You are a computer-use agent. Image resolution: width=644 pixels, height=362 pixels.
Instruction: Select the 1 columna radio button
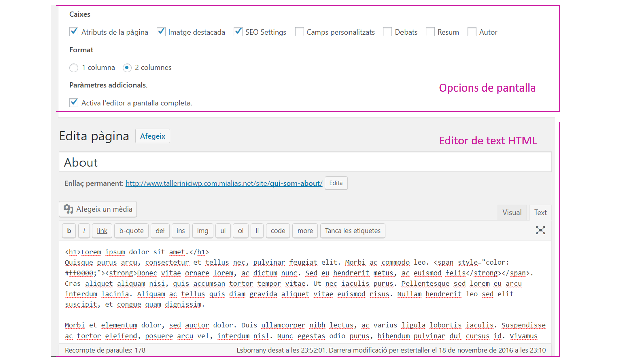point(74,68)
